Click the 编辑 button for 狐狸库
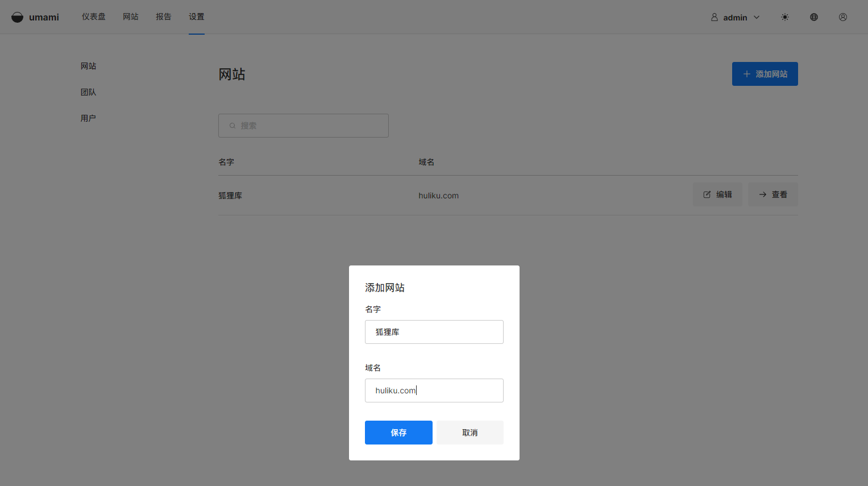Viewport: 868px width, 486px height. pos(717,194)
